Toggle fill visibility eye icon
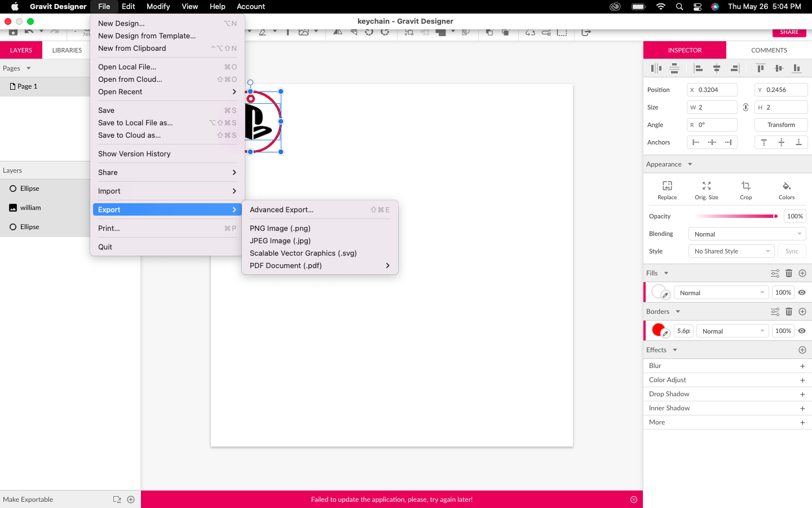Screen dimensions: 812x508 click(802, 292)
